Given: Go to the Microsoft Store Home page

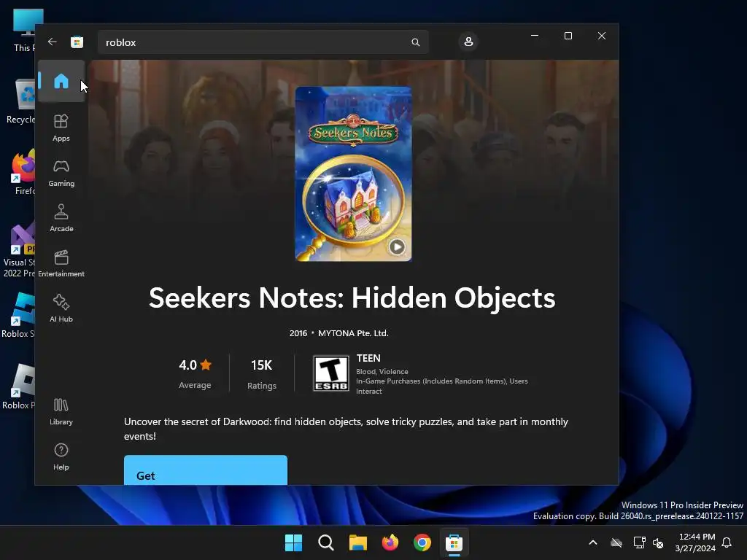Looking at the screenshot, I should [x=61, y=81].
